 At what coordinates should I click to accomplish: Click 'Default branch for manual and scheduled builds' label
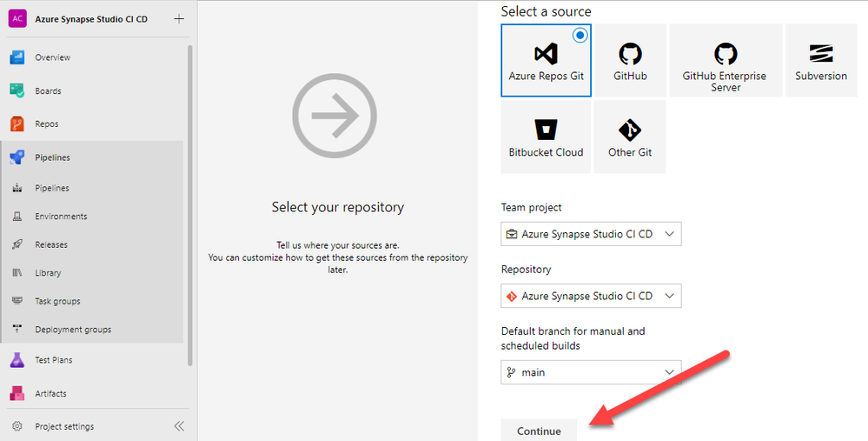(x=573, y=338)
